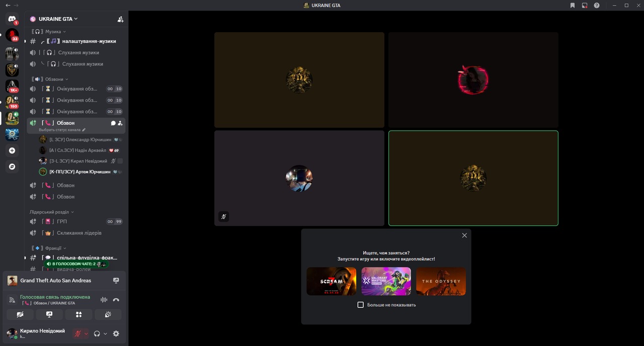Collapse the Лідерський розділ category
Viewport: 644px width, 346px height.
(51, 212)
